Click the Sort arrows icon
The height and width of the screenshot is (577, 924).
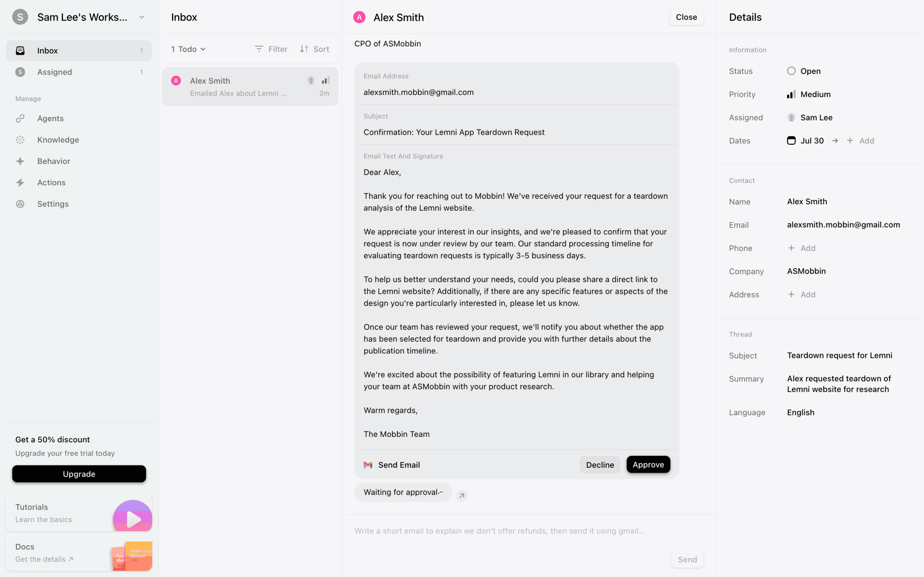coord(304,49)
